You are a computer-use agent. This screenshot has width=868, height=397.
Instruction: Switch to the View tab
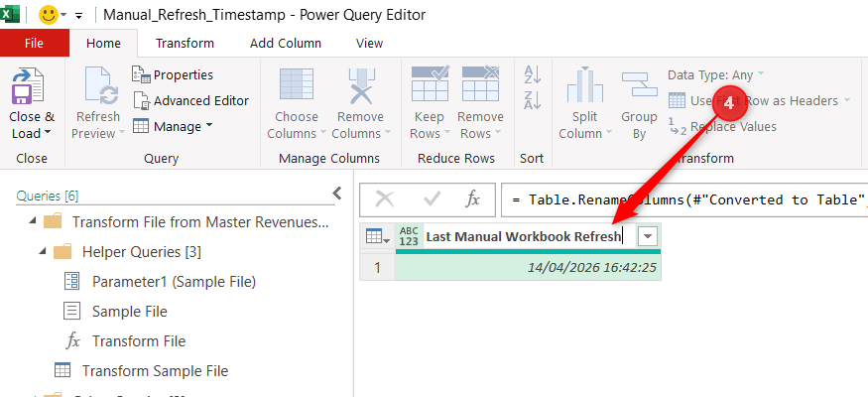tap(369, 44)
